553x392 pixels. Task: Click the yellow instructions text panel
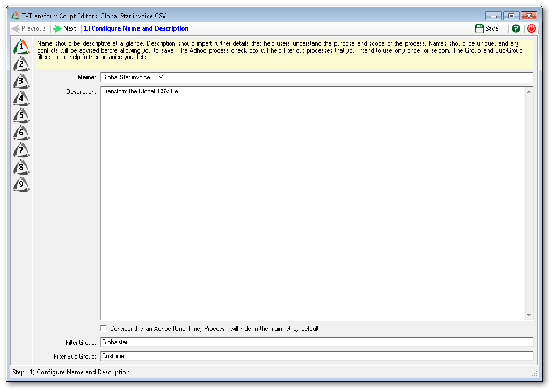click(x=285, y=54)
